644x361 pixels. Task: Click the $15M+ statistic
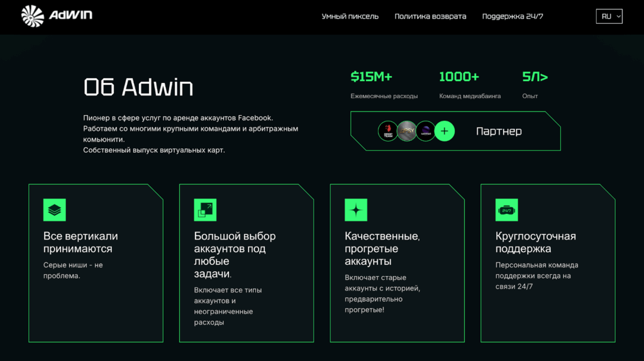click(372, 77)
